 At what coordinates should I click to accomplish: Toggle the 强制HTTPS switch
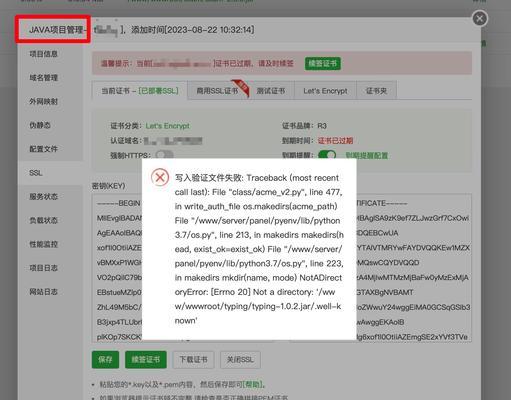[x=164, y=155]
